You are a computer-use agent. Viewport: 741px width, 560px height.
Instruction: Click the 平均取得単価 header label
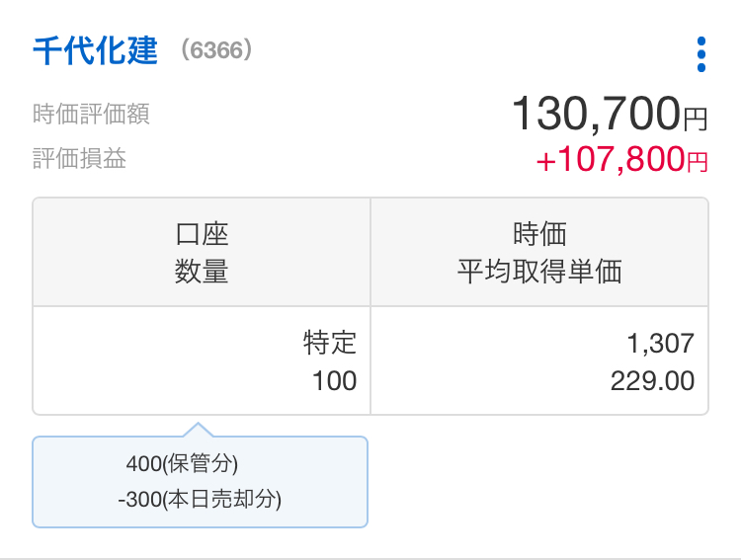click(x=539, y=272)
